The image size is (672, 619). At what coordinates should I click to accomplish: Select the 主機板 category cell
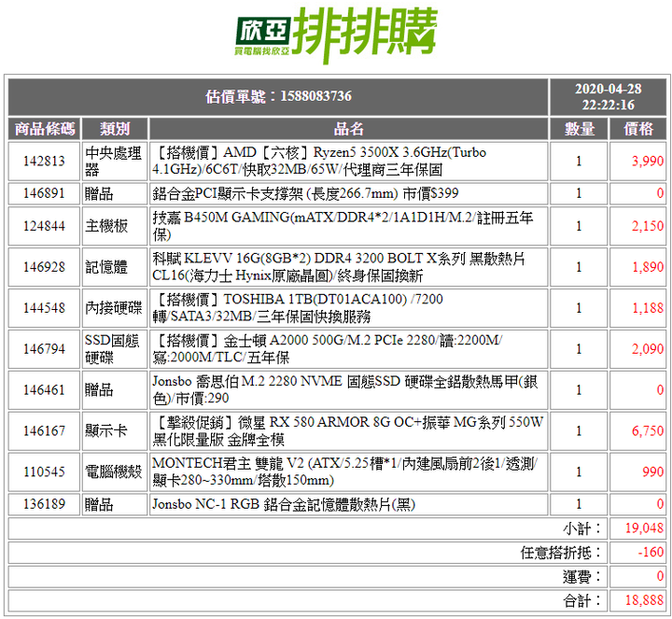(x=115, y=226)
